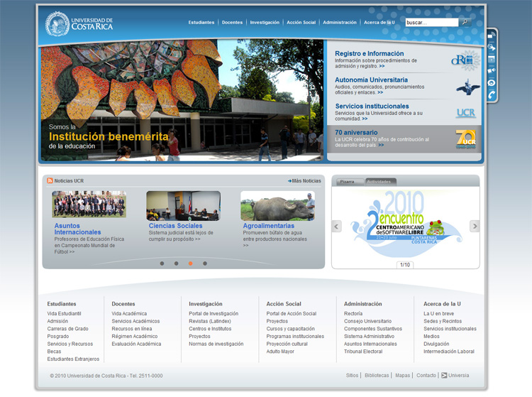Click the Mapas link in footer bar
Image resolution: width=532 pixels, height=397 pixels.
[x=403, y=375]
